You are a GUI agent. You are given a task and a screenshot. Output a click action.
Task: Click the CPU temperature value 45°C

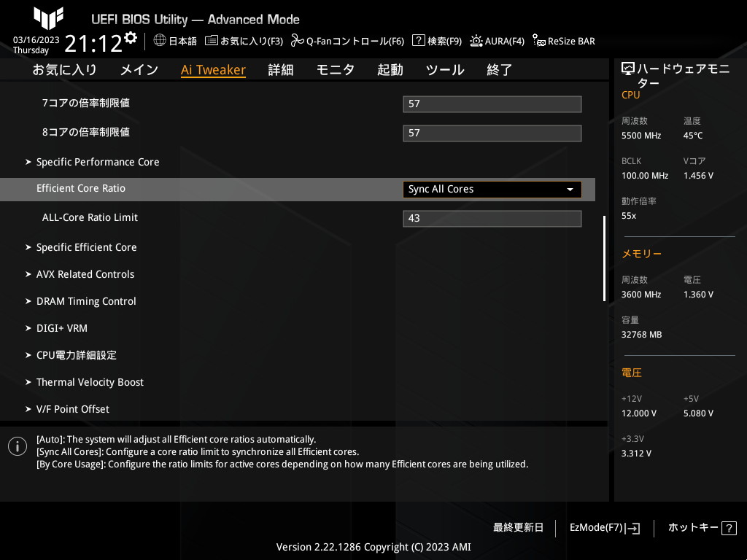click(x=693, y=136)
